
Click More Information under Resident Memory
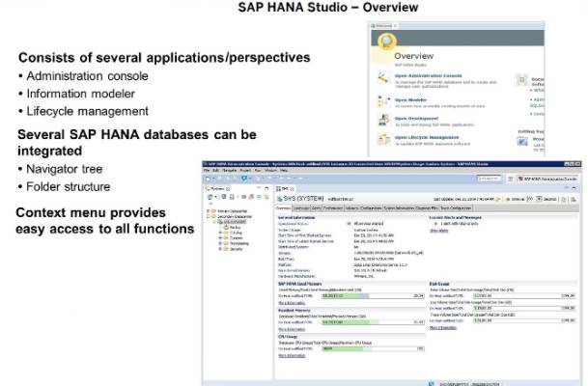pos(292,329)
